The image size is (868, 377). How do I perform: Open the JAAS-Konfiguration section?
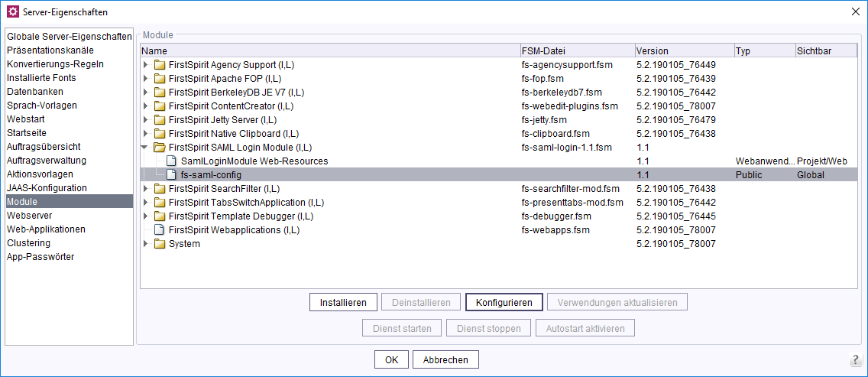coord(47,188)
